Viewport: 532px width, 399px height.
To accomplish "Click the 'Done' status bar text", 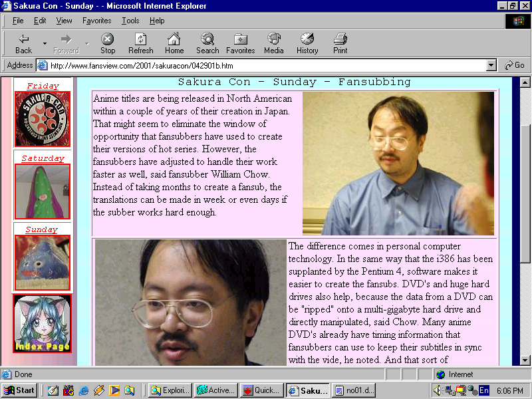I will click(x=23, y=374).
